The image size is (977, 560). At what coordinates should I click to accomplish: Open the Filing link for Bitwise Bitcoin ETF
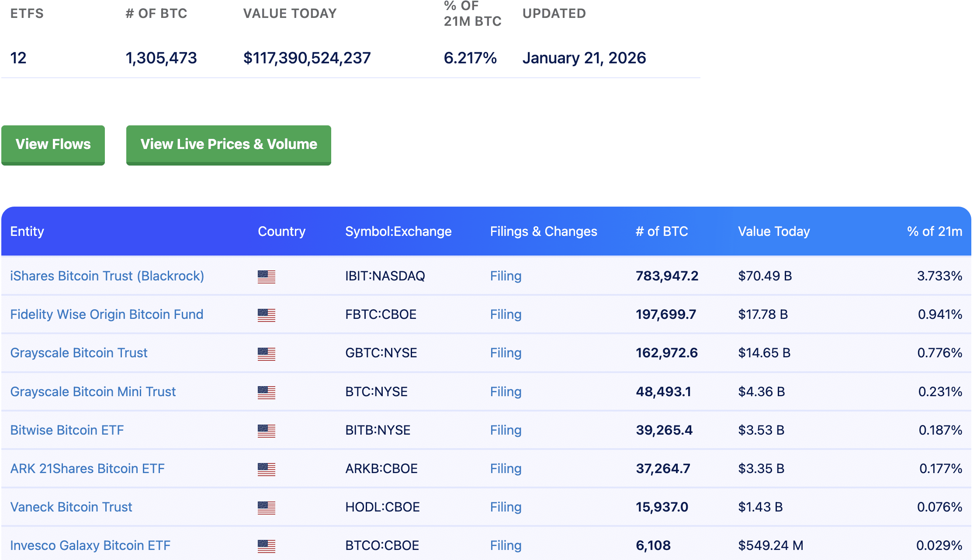coord(506,430)
